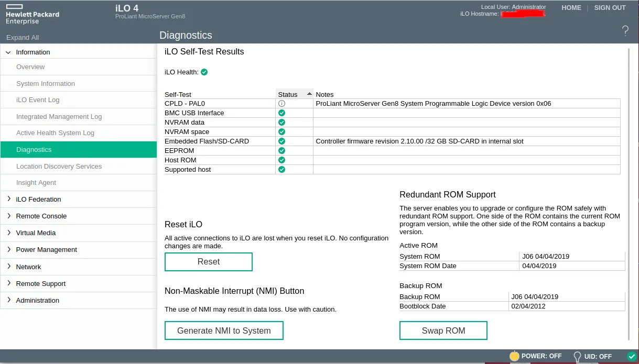Expand the Administration section
The height and width of the screenshot is (364, 639).
click(x=8, y=300)
